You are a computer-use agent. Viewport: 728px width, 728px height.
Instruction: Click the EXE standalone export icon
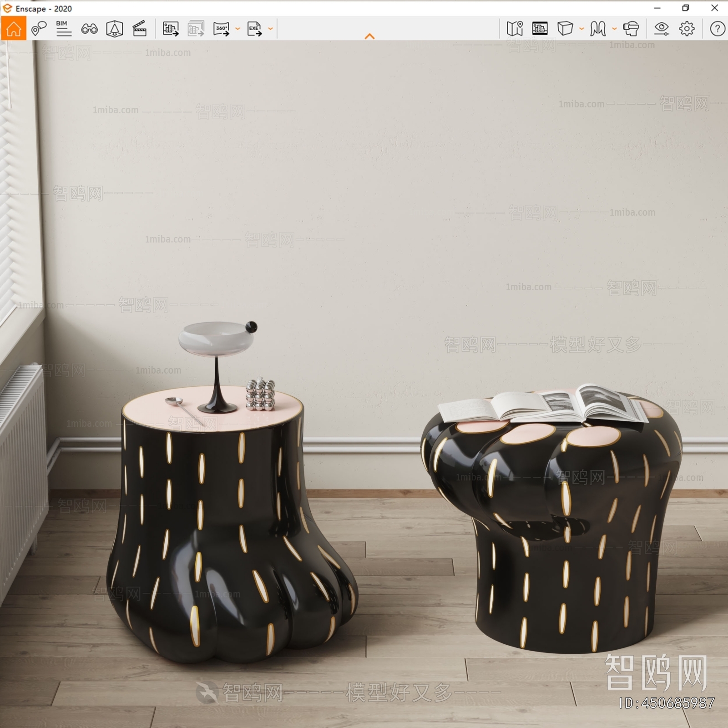coord(254,29)
